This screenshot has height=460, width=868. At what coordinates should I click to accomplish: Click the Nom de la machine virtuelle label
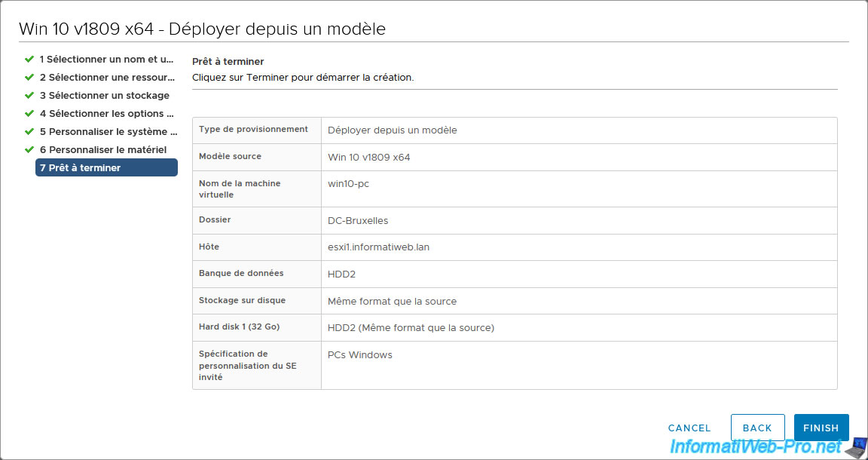pyautogui.click(x=240, y=189)
